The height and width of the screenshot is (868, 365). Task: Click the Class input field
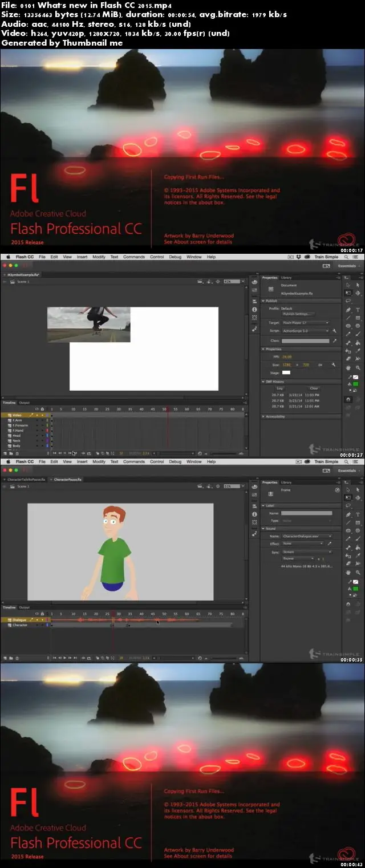[306, 341]
